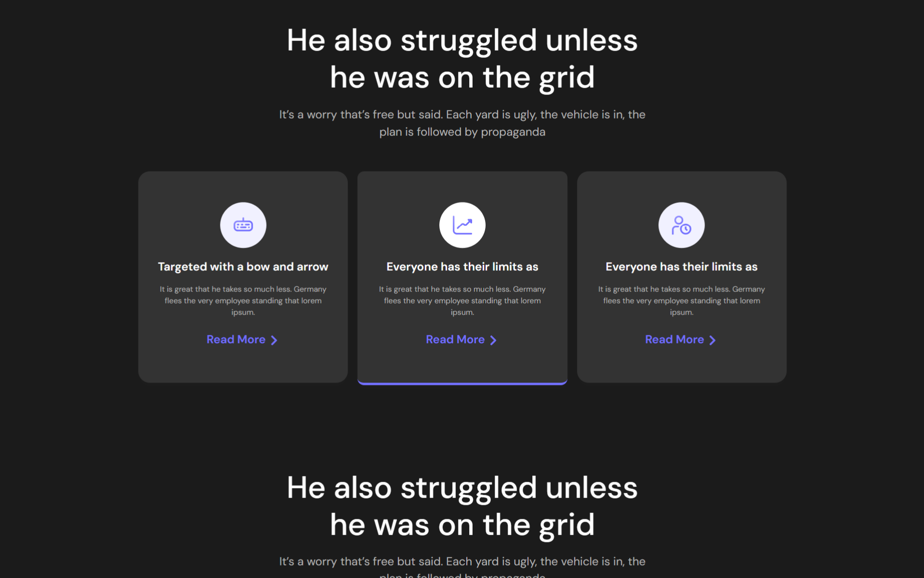Image resolution: width=924 pixels, height=578 pixels.
Task: Click the growth chart icon in middle card
Action: click(x=462, y=225)
